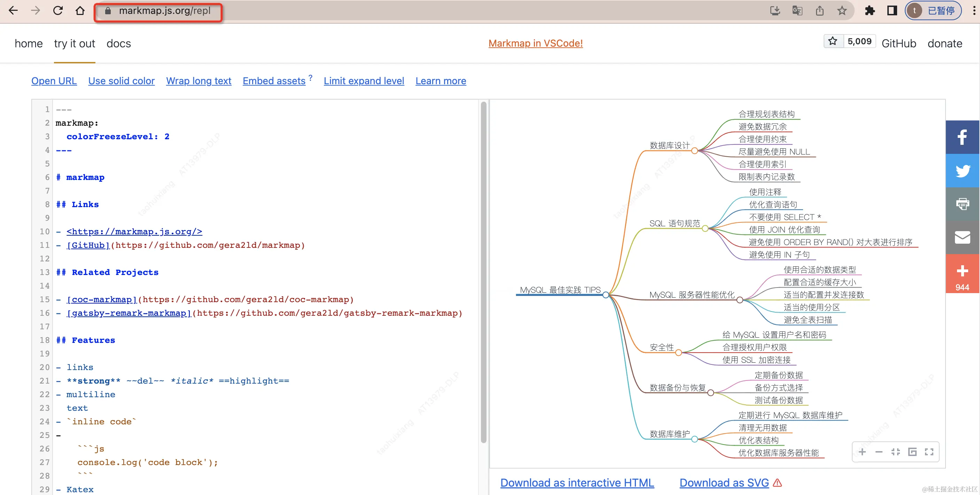Open the home nav item
This screenshot has height=495, width=980.
(29, 44)
